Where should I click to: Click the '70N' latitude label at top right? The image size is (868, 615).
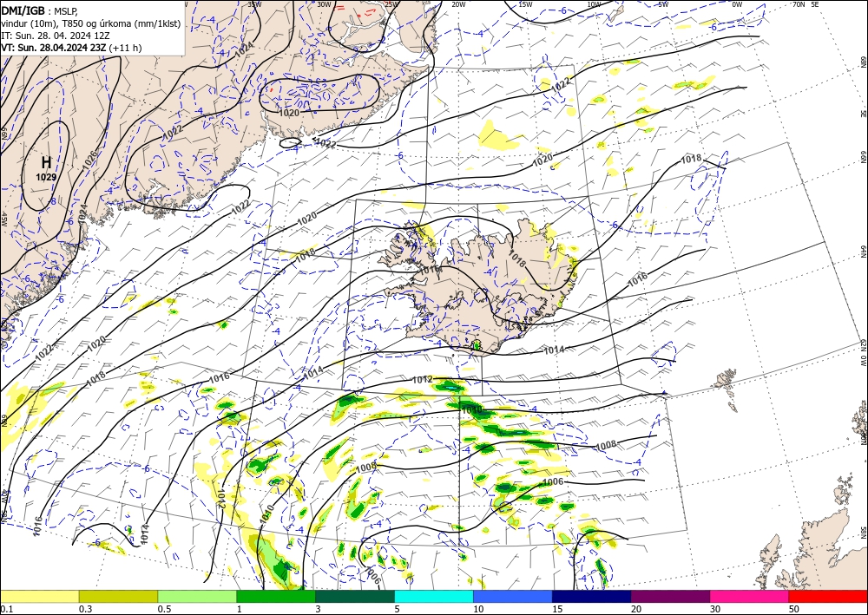(799, 4)
